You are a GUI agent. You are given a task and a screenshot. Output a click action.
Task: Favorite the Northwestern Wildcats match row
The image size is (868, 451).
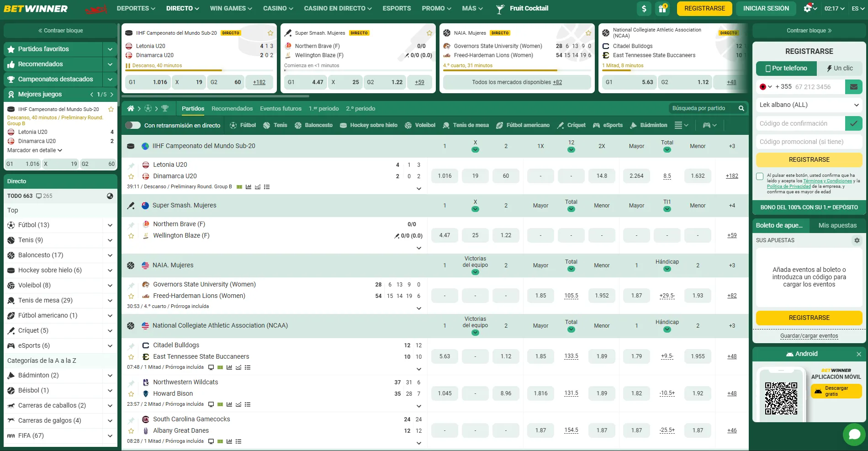(131, 394)
